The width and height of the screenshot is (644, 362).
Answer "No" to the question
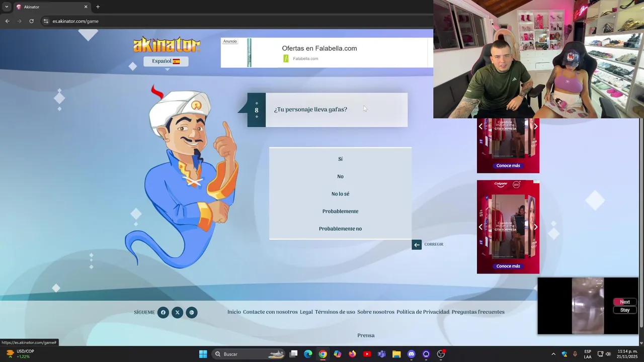pos(340,176)
